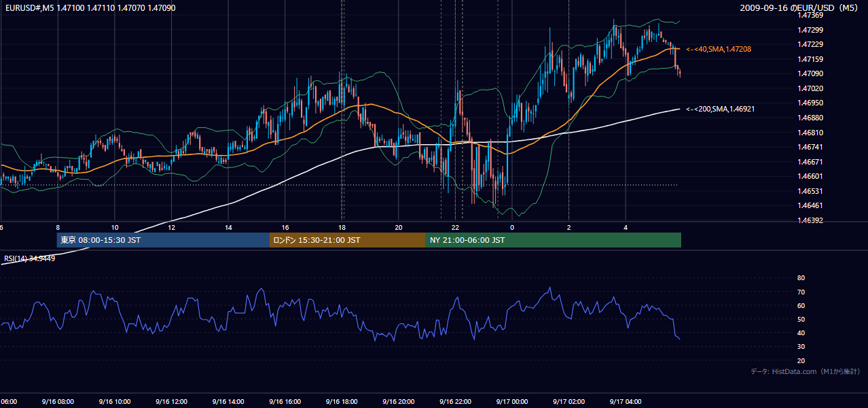
Task: Click bottom time axis label 9/16 20:00
Action: 399,401
